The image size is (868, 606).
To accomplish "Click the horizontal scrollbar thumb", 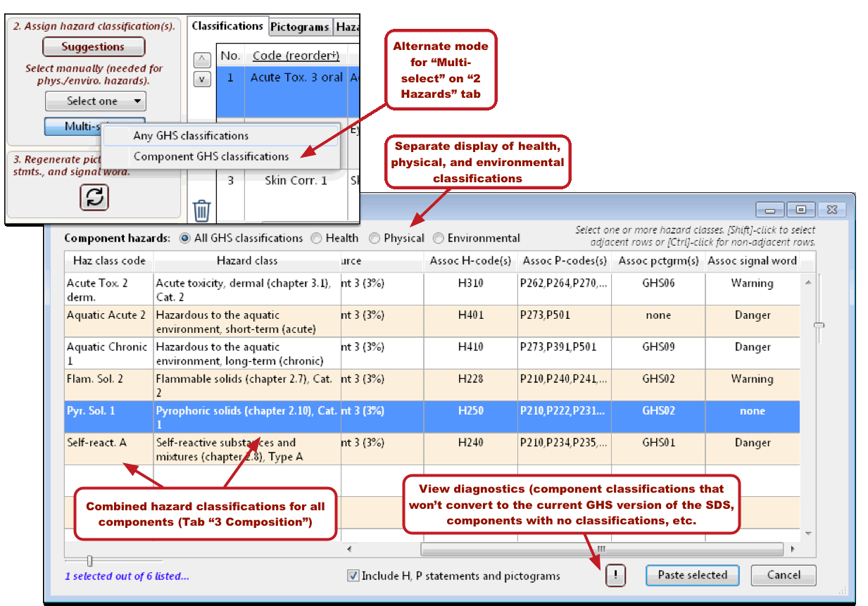I will point(602,549).
